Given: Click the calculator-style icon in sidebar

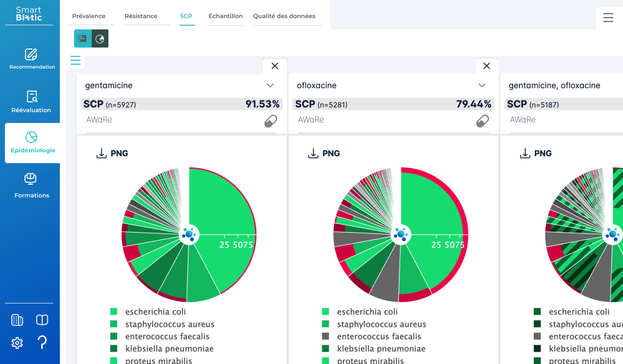Looking at the screenshot, I should tap(17, 320).
